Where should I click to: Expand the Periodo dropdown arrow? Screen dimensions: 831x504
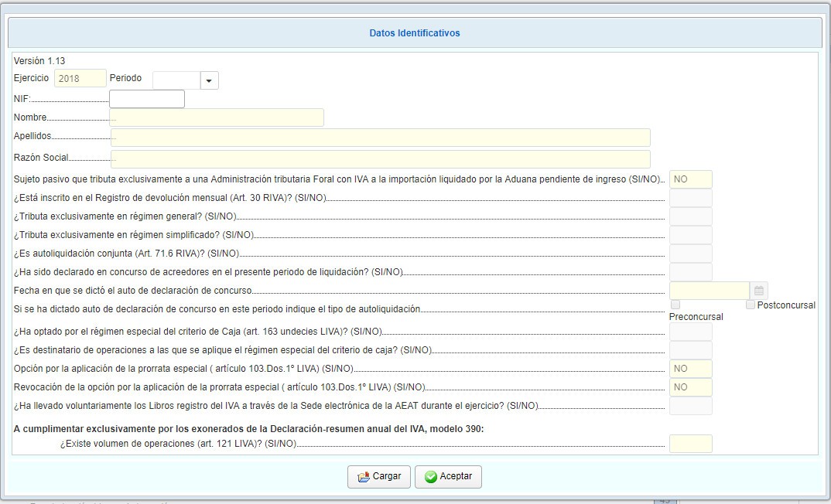tap(210, 80)
